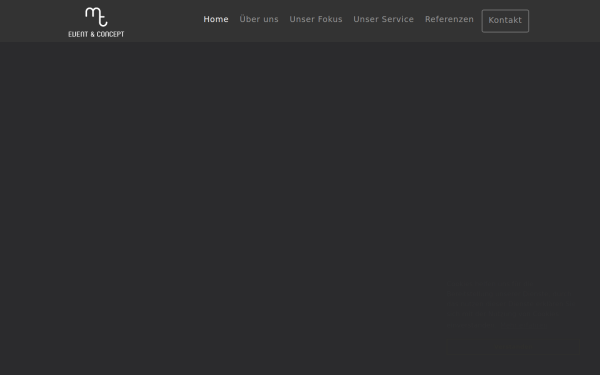
Task: Navigate to Unser Service
Action: pos(383,19)
